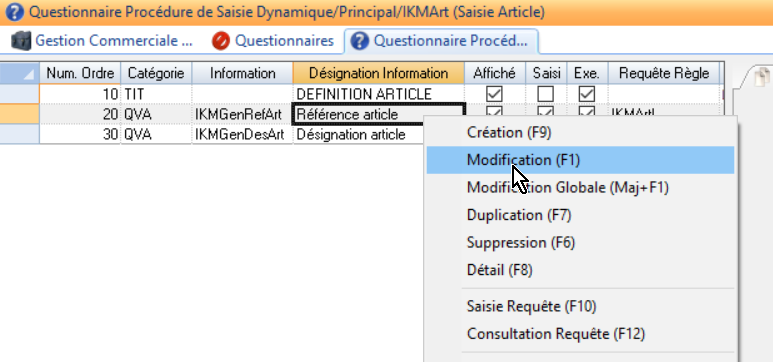This screenshot has width=773, height=362.
Task: Click the red Questionnaires tab icon
Action: (x=221, y=41)
